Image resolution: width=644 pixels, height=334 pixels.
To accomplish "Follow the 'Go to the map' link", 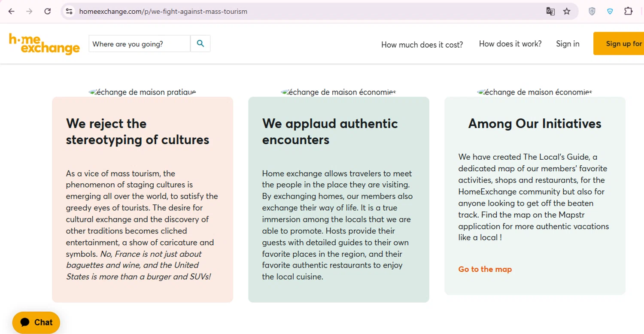I will click(485, 269).
